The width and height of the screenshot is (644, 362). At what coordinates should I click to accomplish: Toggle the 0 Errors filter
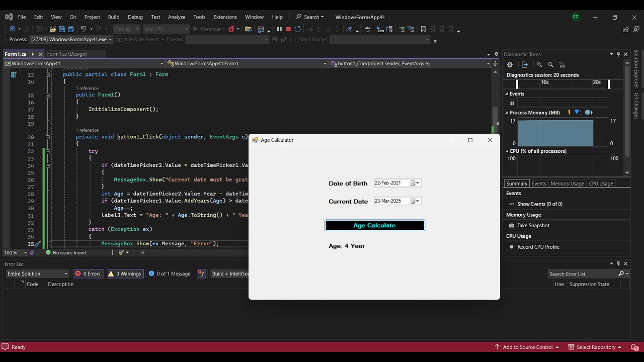coord(88,274)
